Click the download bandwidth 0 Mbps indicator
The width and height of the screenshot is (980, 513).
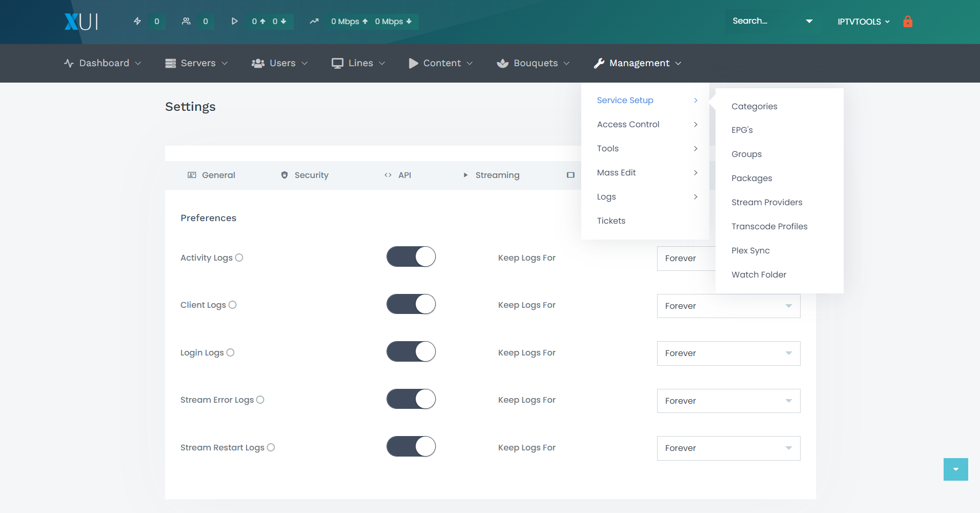pyautogui.click(x=393, y=22)
